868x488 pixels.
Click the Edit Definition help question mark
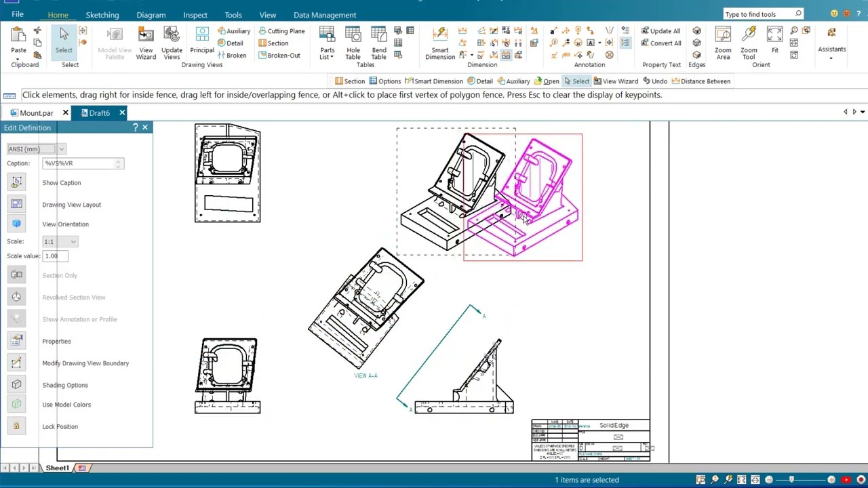click(x=135, y=127)
